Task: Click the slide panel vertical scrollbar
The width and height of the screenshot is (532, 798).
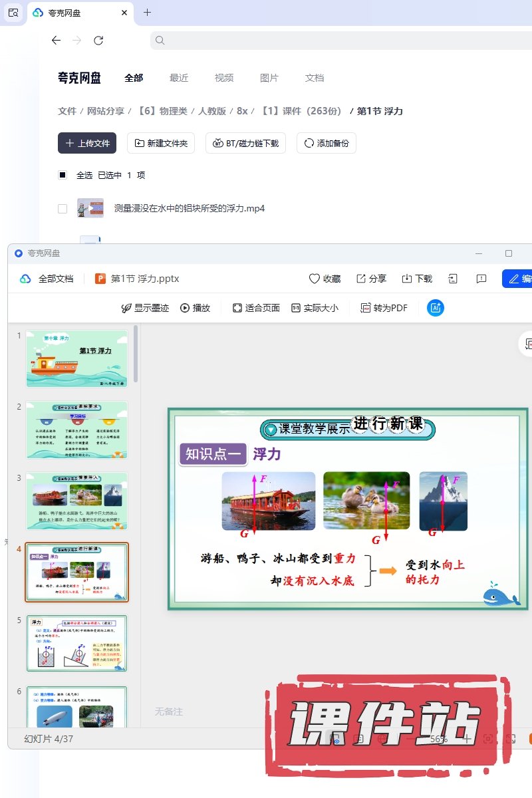Action: coord(136,352)
